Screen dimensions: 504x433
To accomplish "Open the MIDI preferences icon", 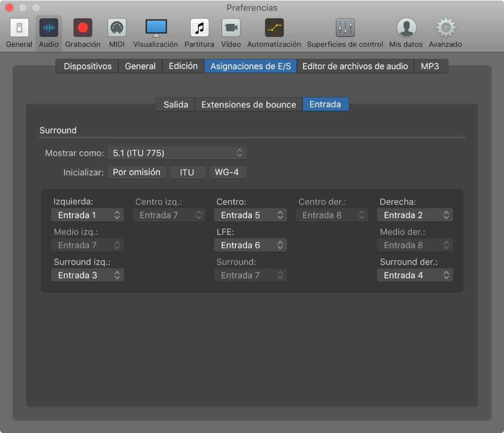I will (117, 28).
